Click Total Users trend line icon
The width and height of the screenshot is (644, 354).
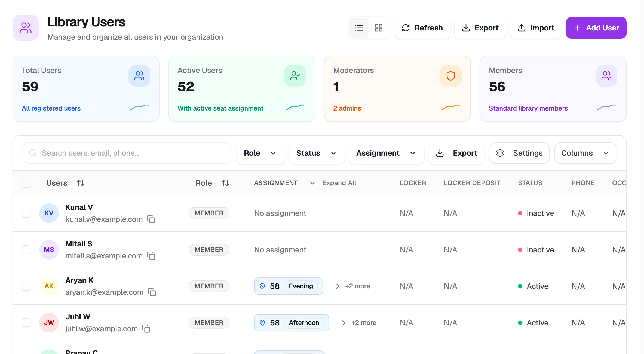(x=139, y=108)
